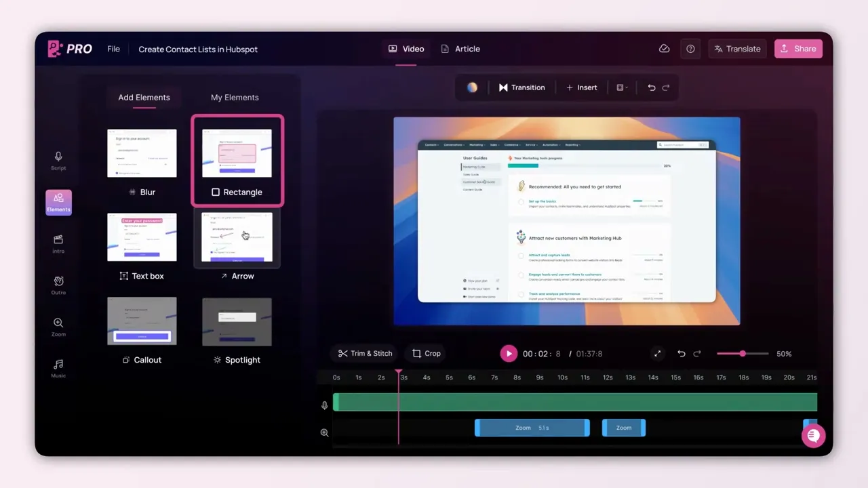Select the 5.1 s Zoom clip
The width and height of the screenshot is (868, 488).
coord(532,428)
